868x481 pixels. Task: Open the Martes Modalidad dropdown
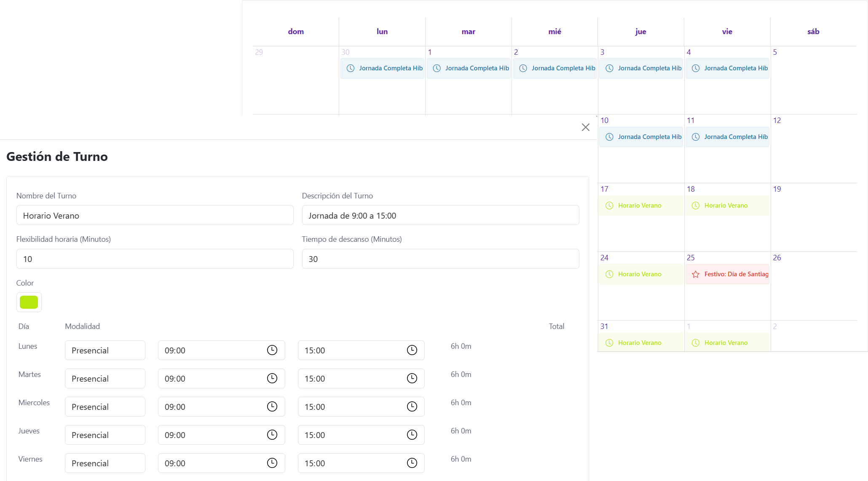tap(105, 378)
